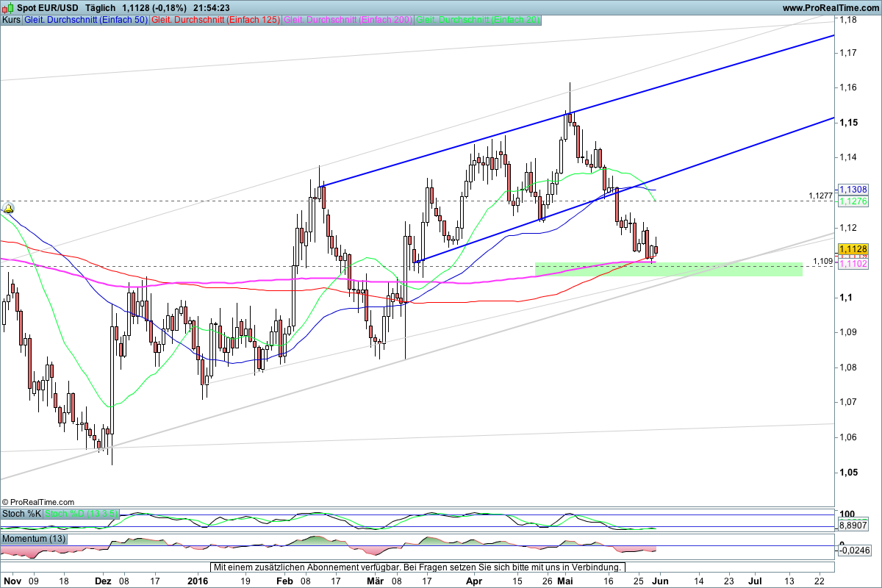Click the 2016 label on time axis
The width and height of the screenshot is (882, 588).
[198, 581]
